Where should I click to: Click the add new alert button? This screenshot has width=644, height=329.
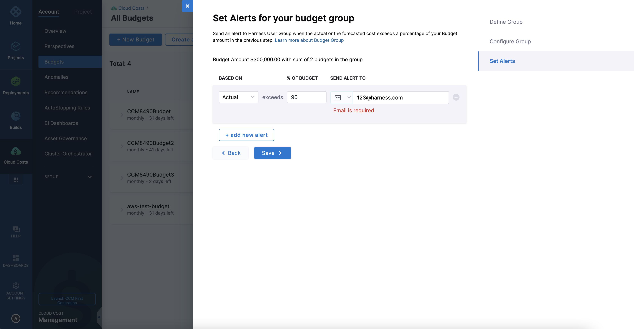(x=246, y=135)
